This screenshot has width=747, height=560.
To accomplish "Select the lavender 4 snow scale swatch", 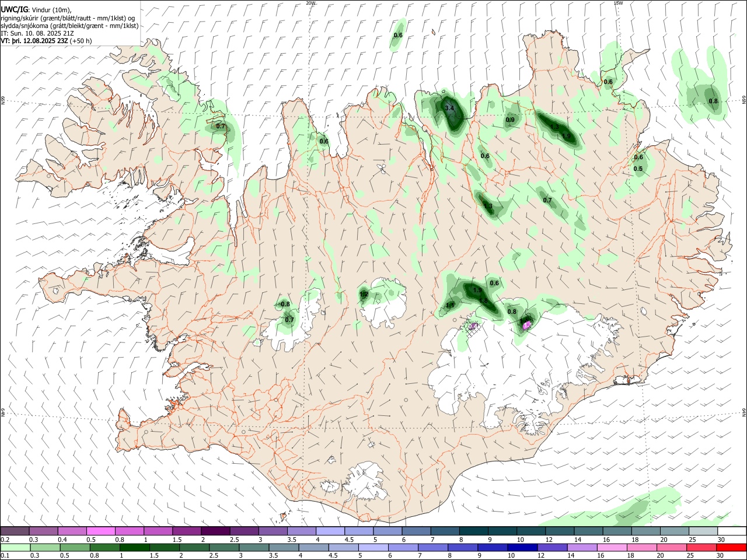I will click(x=330, y=531).
